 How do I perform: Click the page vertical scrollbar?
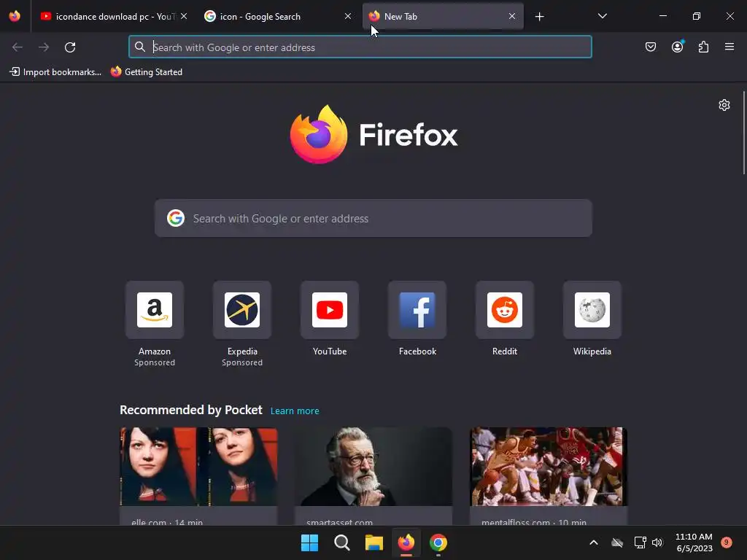[x=743, y=133]
